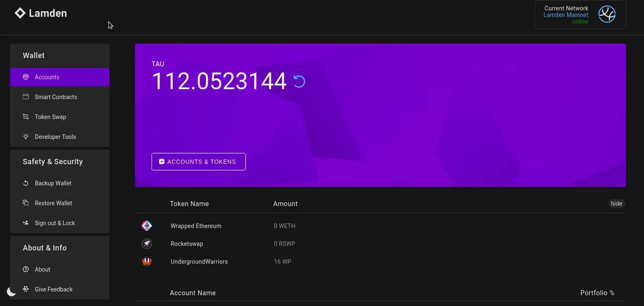Open the Current Network selector box

coord(580,15)
